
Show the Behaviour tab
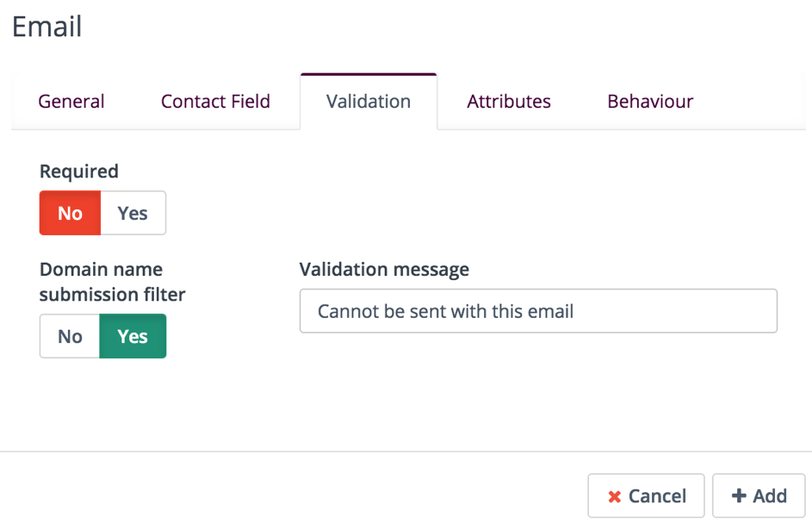[x=650, y=102]
